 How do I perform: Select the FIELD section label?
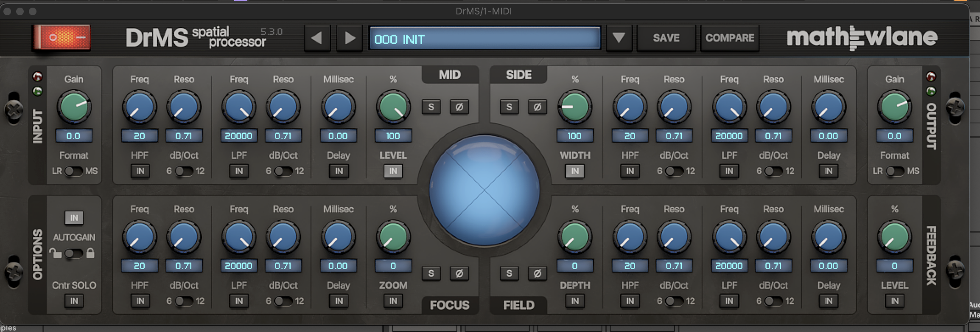(518, 305)
